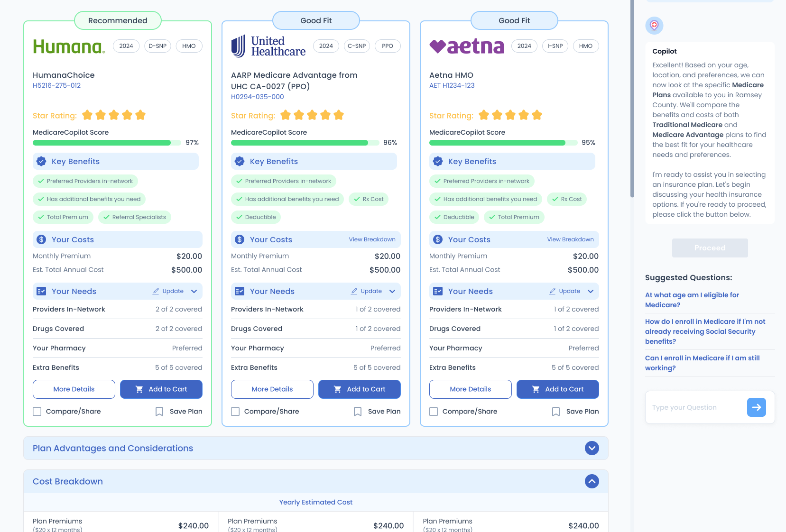786x532 pixels.
Task: Enable Compare/Share for the Humana plan
Action: click(x=37, y=411)
